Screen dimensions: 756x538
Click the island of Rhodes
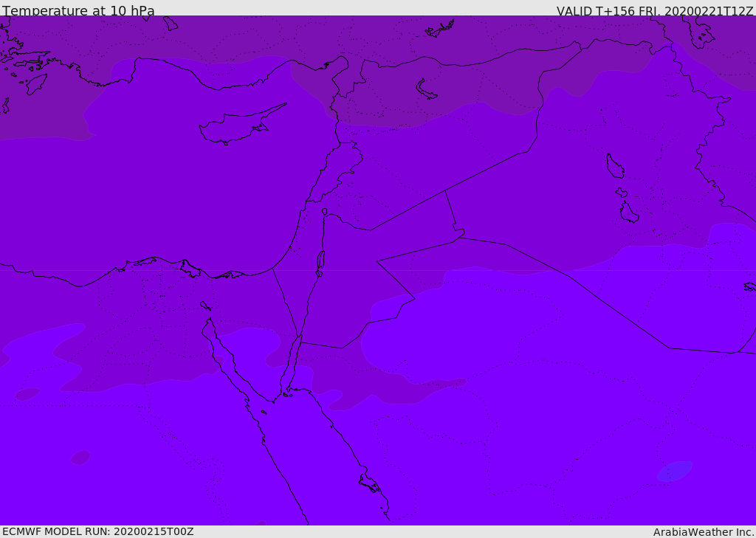tap(37, 84)
